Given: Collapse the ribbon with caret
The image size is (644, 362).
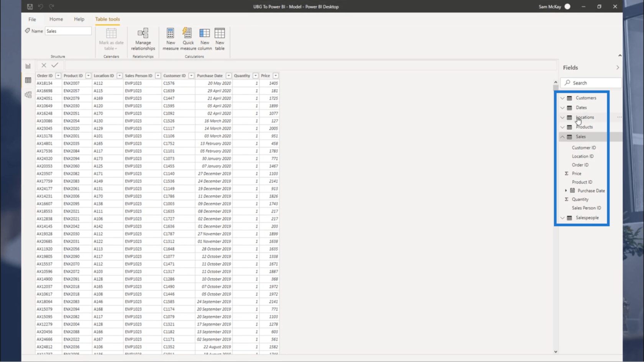Looking at the screenshot, I should 620,56.
